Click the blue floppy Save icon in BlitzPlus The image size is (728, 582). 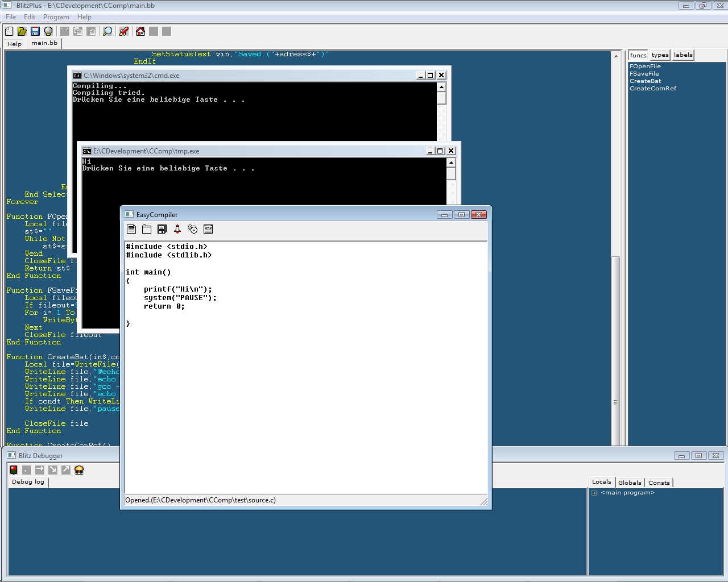35,31
